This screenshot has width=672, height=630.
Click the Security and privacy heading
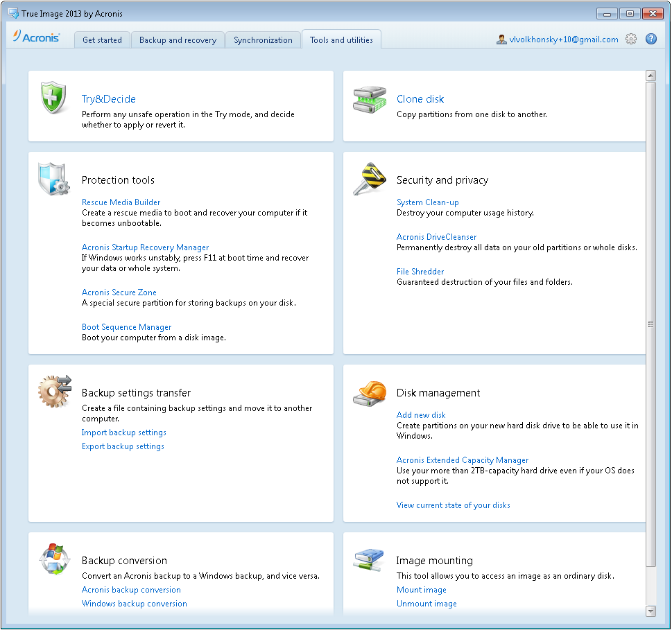tap(442, 180)
